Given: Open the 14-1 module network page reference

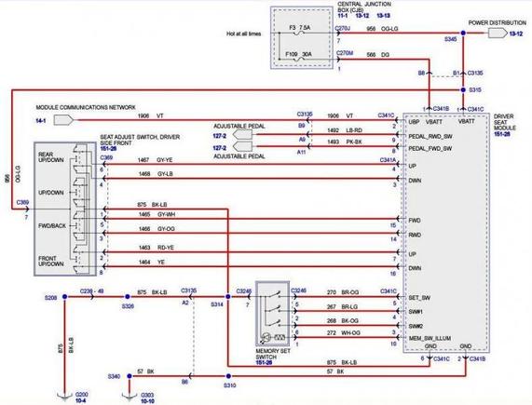Looking at the screenshot, I should point(41,120).
